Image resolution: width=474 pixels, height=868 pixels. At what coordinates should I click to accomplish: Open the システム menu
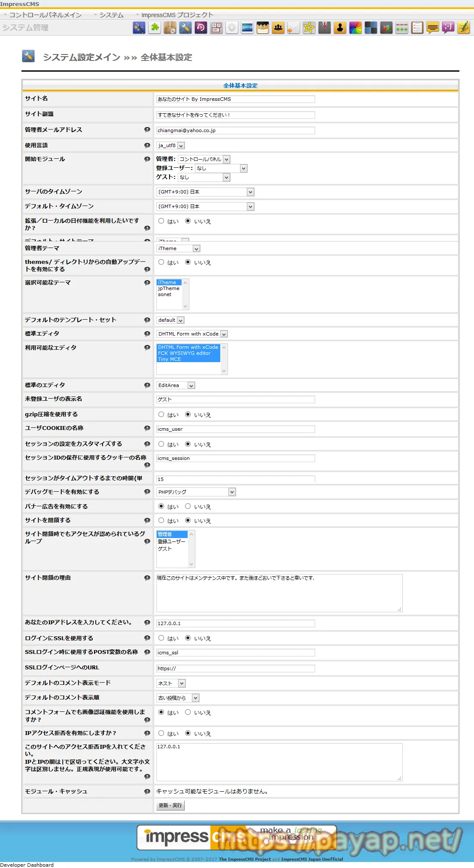pos(112,15)
